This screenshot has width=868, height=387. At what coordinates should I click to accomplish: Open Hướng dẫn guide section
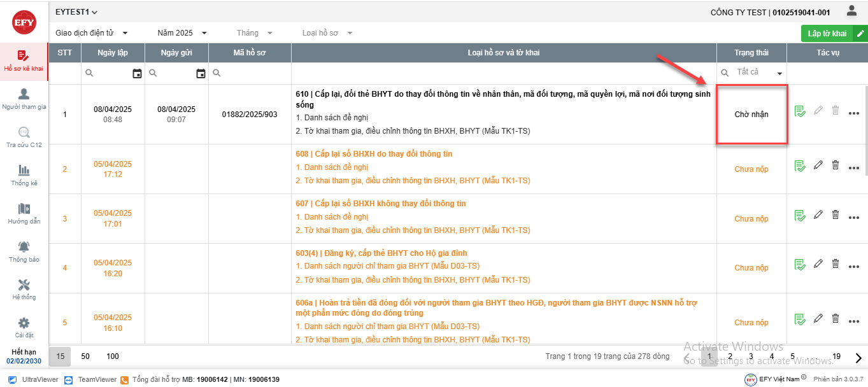click(24, 214)
